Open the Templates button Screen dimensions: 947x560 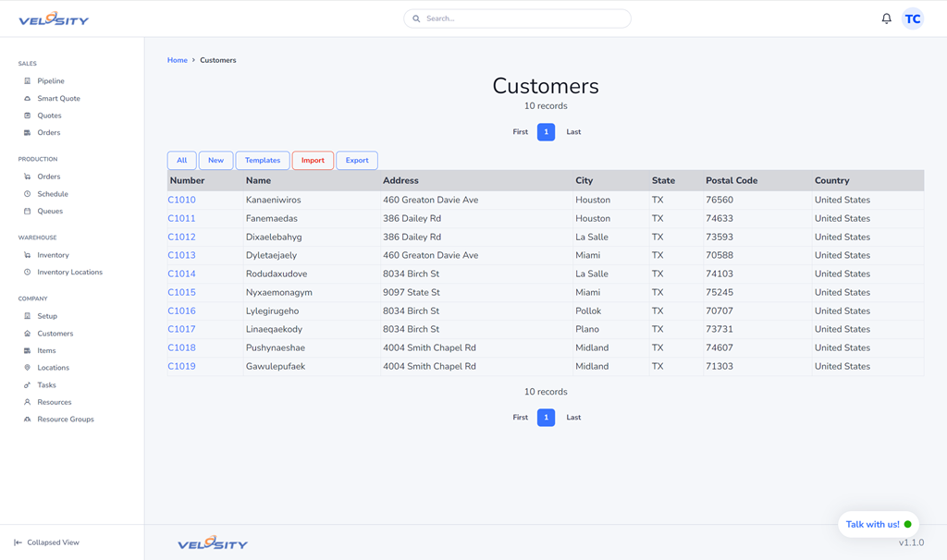[263, 161]
